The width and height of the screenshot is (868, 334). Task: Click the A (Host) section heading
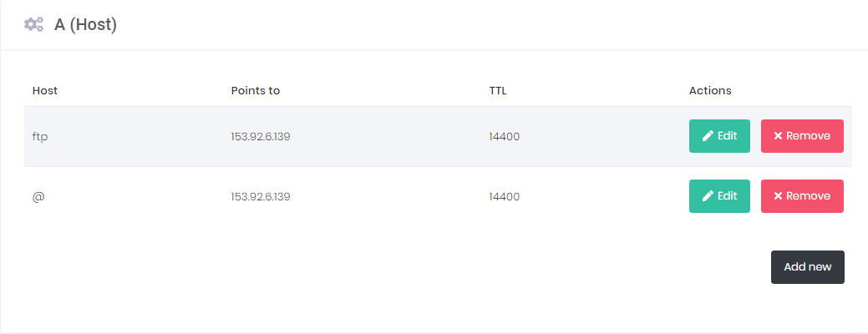coord(85,25)
